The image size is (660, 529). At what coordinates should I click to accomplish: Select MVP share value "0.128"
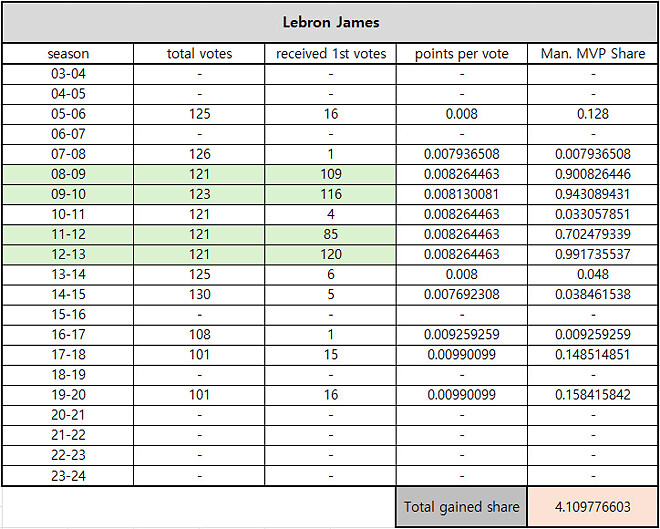[x=593, y=114]
